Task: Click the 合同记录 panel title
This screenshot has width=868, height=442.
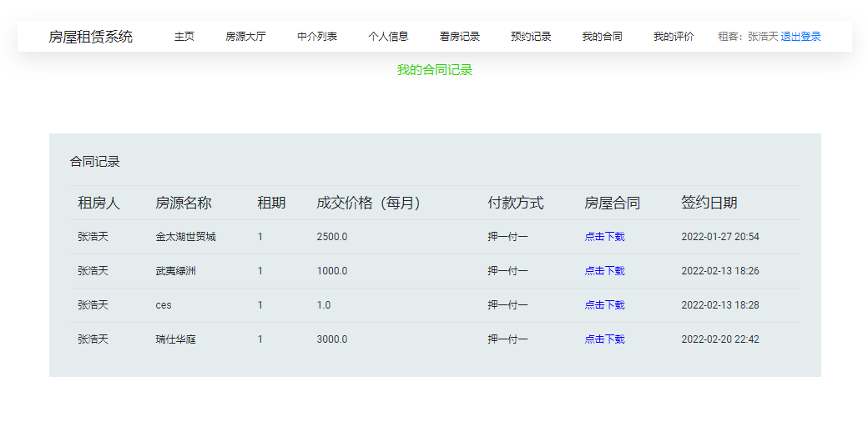Action: (94, 162)
